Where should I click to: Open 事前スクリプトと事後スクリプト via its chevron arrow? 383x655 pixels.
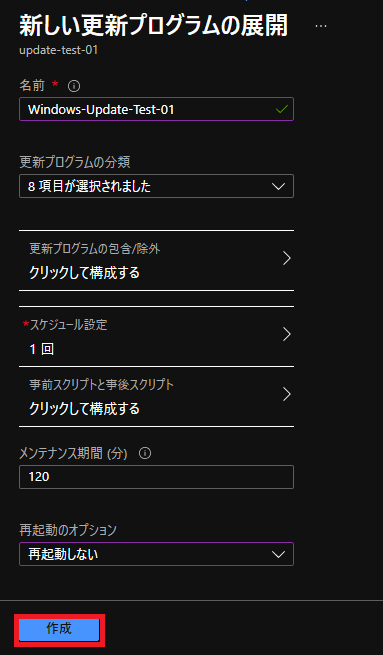[x=287, y=394]
